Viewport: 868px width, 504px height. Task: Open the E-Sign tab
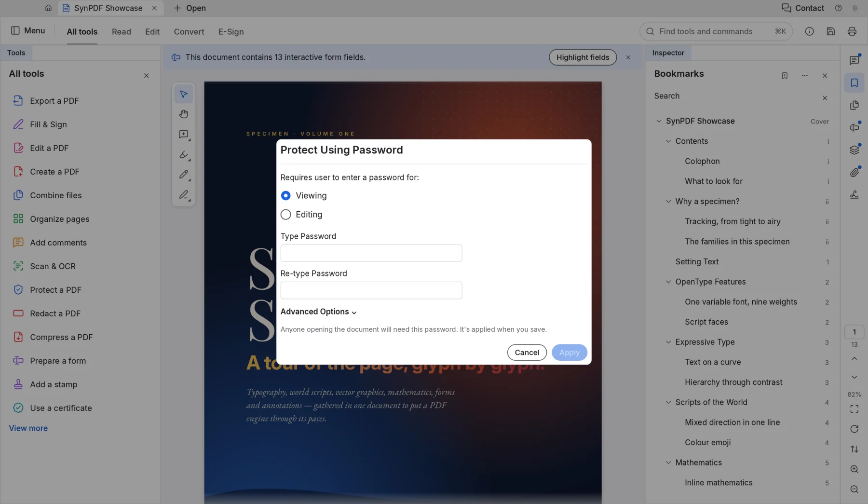click(231, 32)
